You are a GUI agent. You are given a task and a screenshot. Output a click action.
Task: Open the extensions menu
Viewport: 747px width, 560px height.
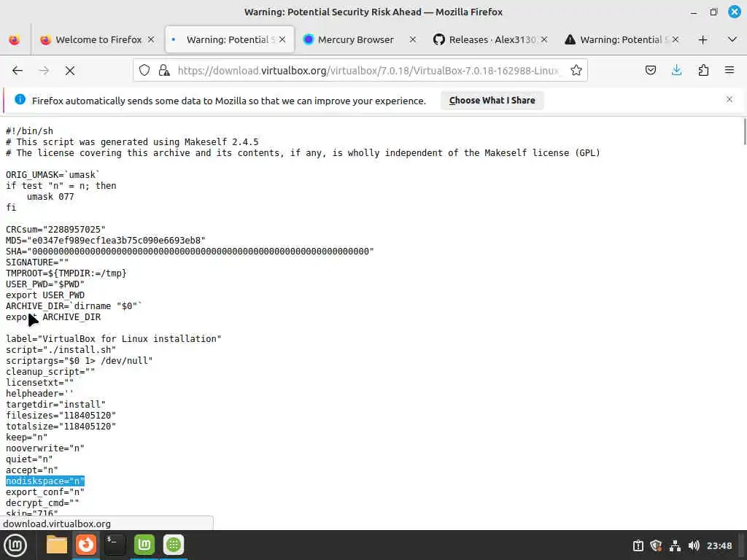(x=703, y=71)
